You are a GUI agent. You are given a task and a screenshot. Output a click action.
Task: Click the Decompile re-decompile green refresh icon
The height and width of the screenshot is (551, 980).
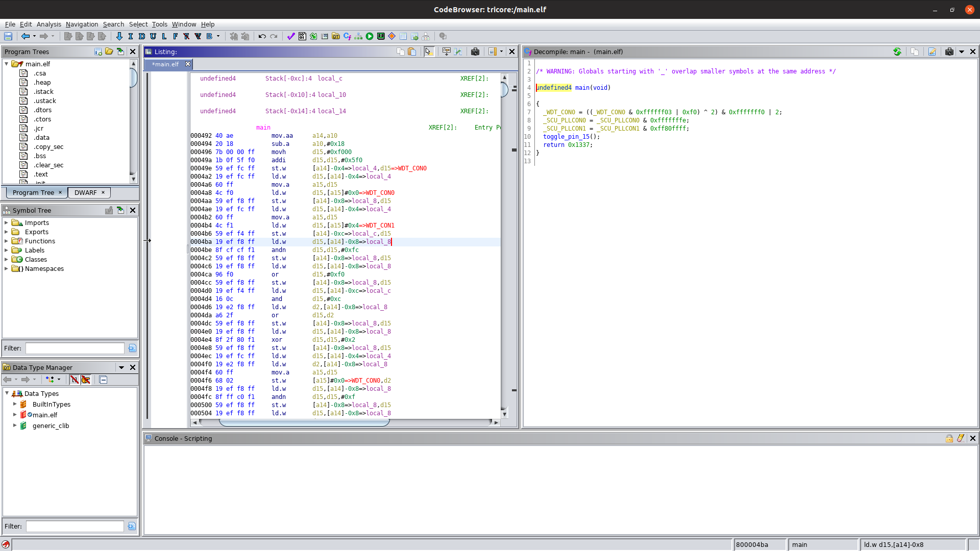897,52
